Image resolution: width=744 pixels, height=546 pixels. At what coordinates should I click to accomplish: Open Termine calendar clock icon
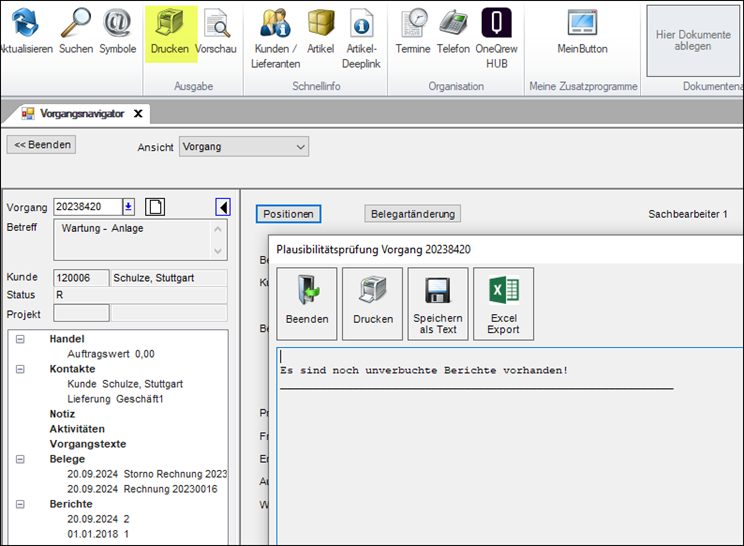[414, 24]
